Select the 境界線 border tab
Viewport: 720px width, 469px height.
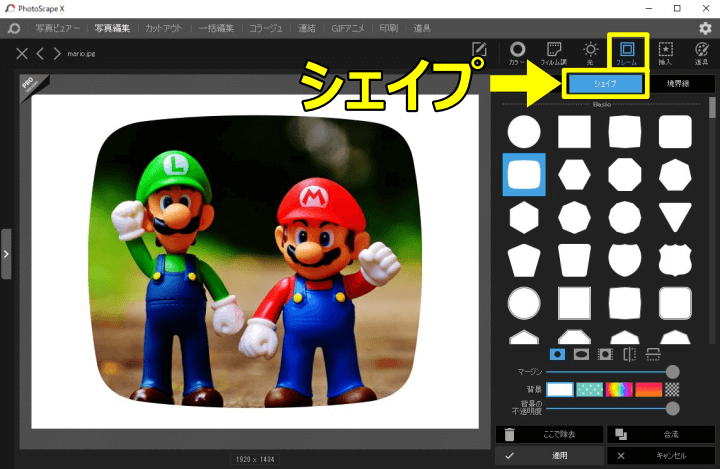pyautogui.click(x=678, y=84)
